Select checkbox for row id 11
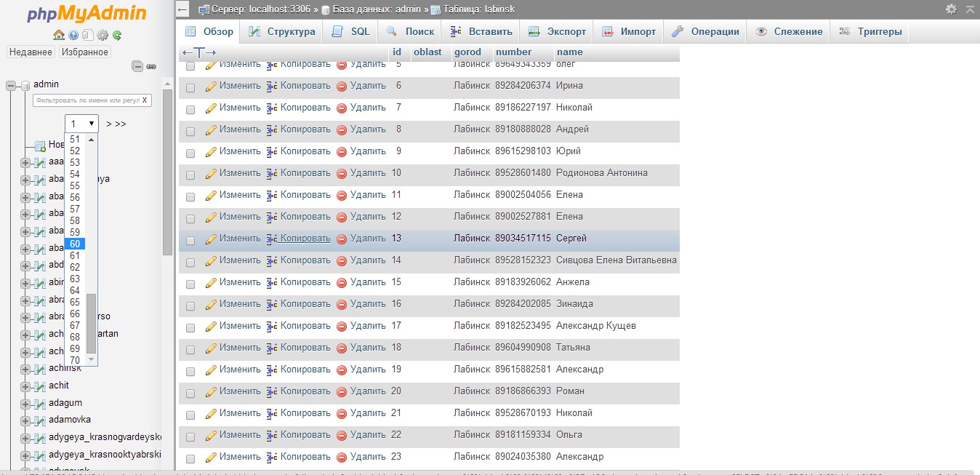This screenshot has height=475, width=980. 190,197
